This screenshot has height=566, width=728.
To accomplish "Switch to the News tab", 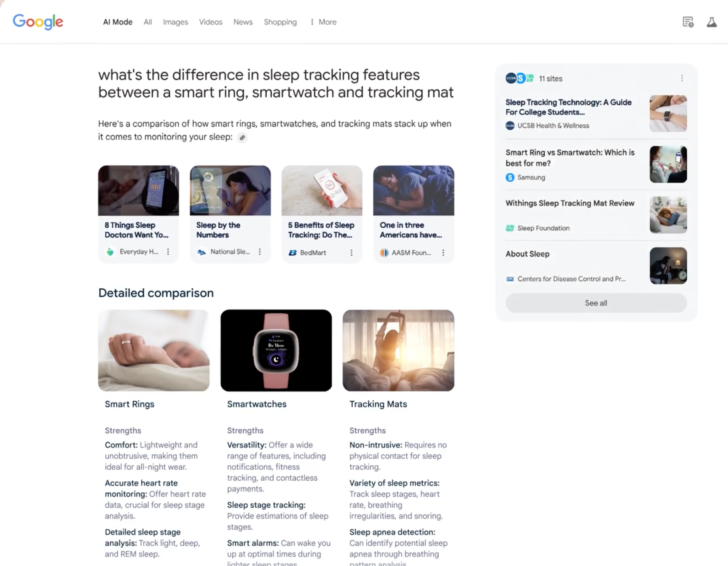I will pos(243,22).
